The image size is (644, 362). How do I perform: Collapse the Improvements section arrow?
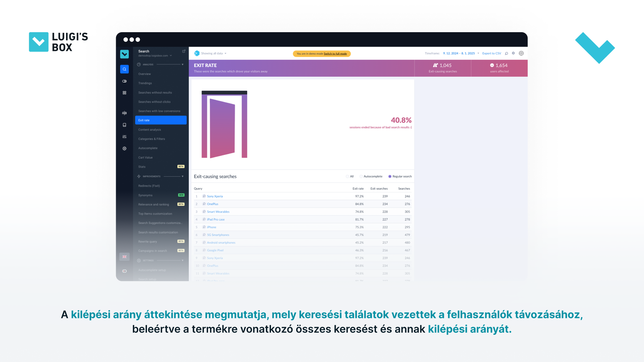coord(182,176)
